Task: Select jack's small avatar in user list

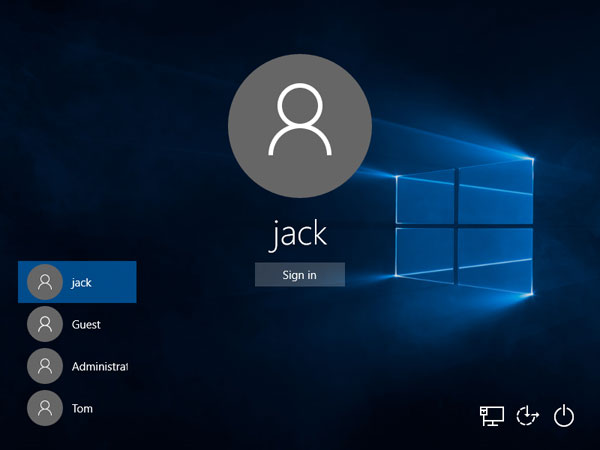Action: click(43, 282)
